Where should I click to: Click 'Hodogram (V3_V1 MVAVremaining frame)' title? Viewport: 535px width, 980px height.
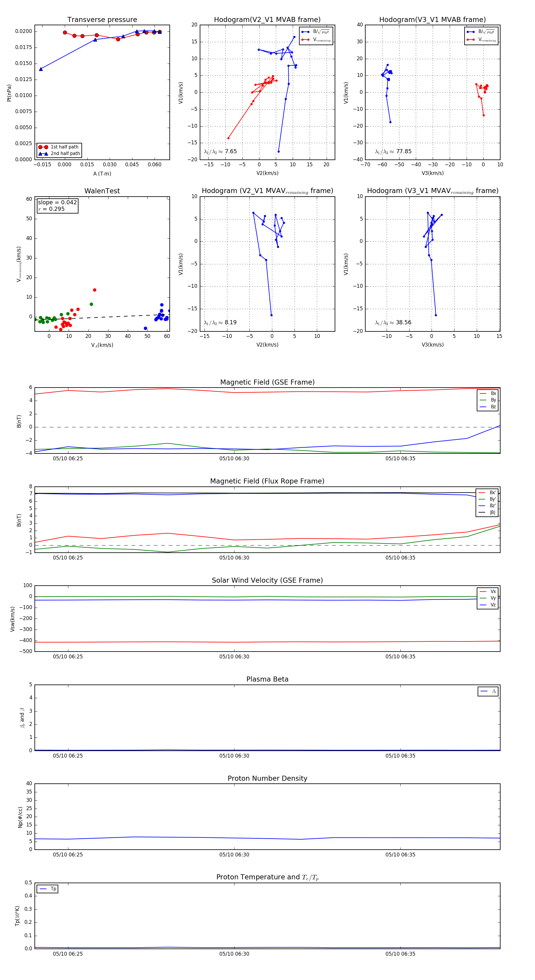point(432,191)
